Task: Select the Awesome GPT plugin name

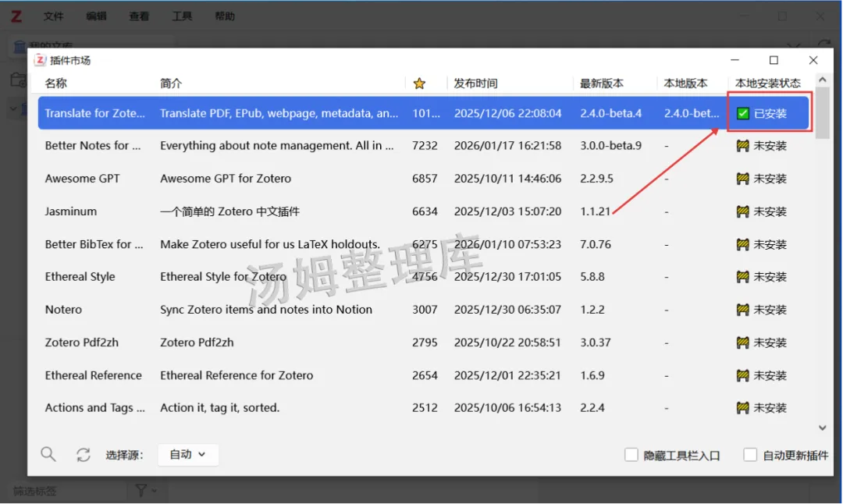Action: point(82,179)
